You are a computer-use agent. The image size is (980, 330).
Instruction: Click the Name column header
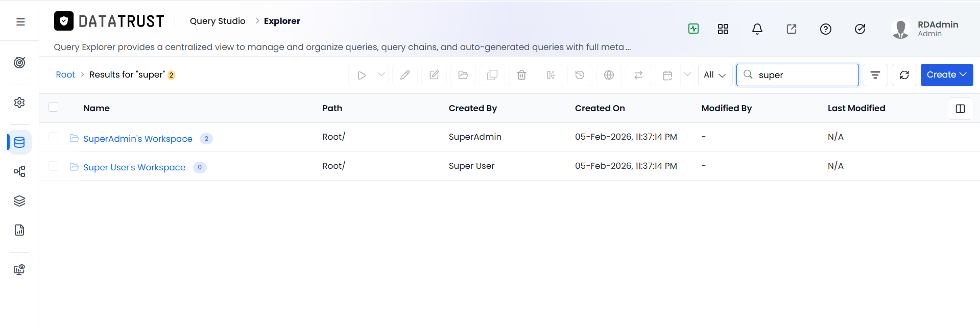point(97,108)
